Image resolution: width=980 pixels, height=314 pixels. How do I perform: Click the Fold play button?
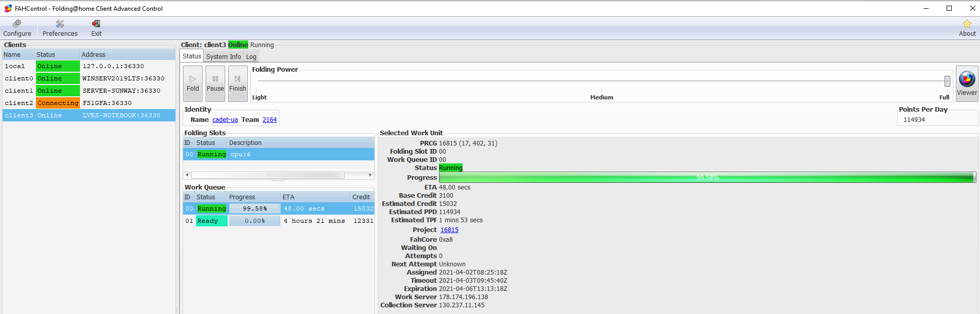(193, 83)
